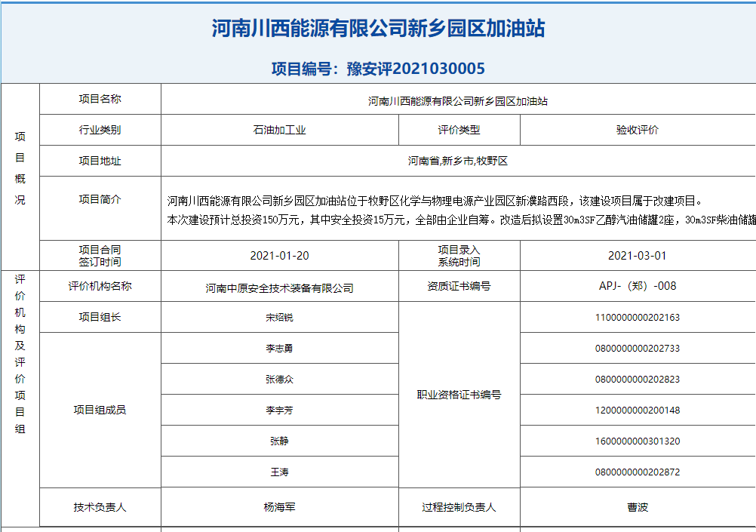This screenshot has width=756, height=532.
Task: Select certificate number APJ-（郑）-008
Action: click(x=638, y=286)
